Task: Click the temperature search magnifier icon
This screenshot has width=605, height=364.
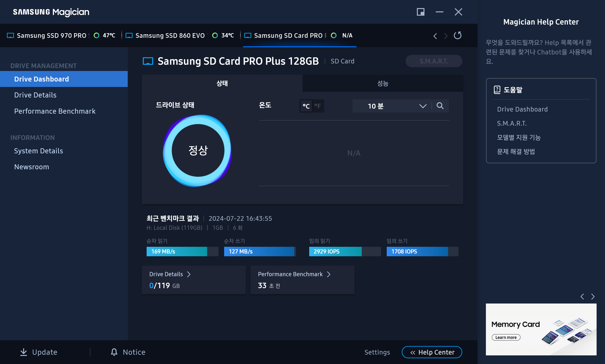Action: tap(440, 106)
